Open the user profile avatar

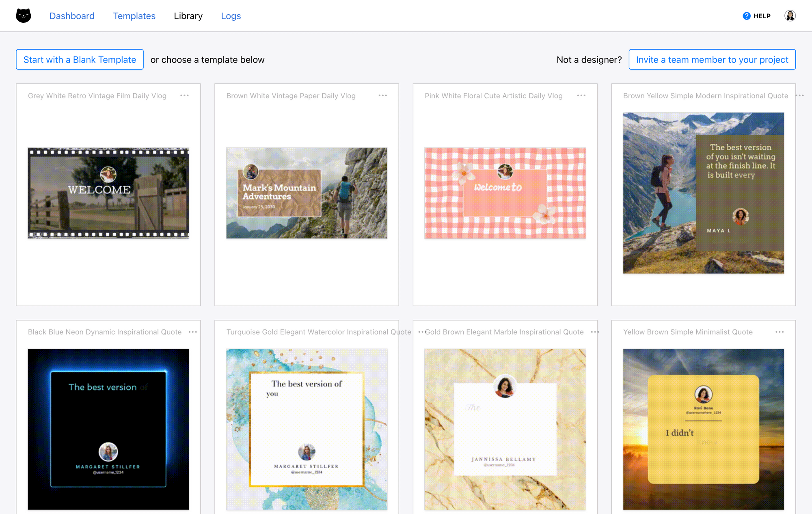(790, 16)
